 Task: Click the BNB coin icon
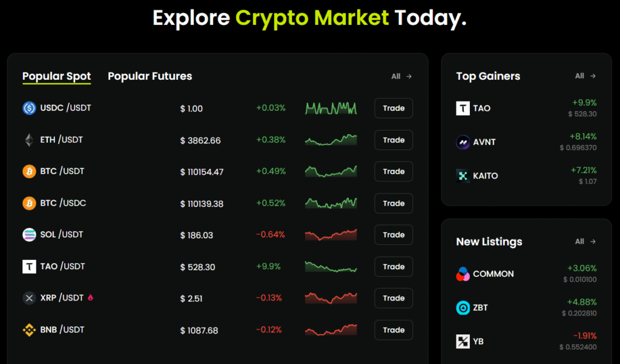pyautogui.click(x=29, y=330)
